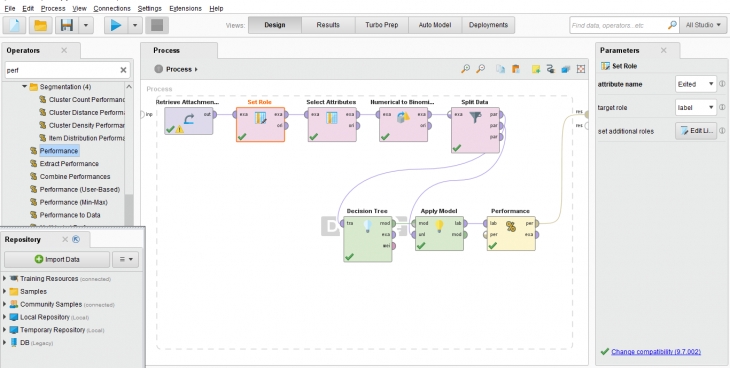This screenshot has height=368, width=730.
Task: Select the Performance operator block on the canvas
Action: point(511,233)
